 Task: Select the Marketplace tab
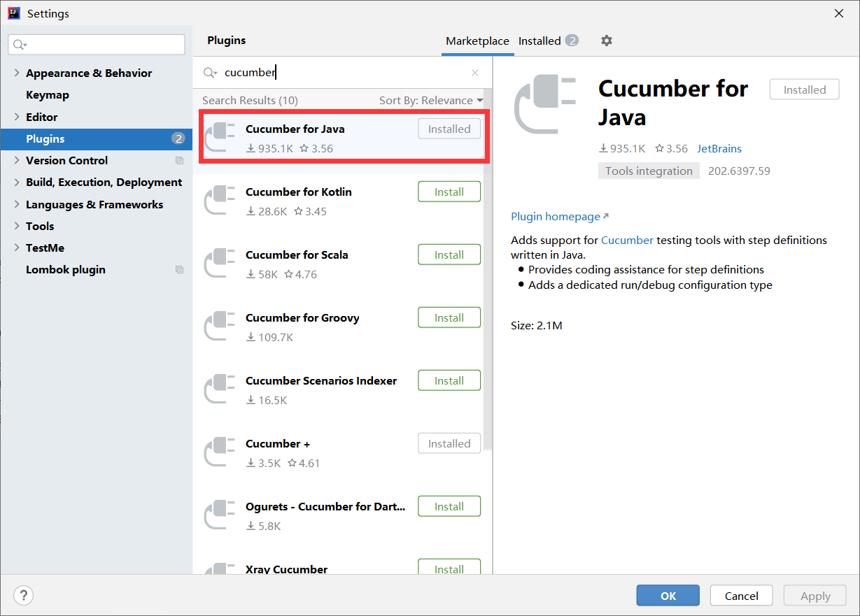click(x=477, y=41)
